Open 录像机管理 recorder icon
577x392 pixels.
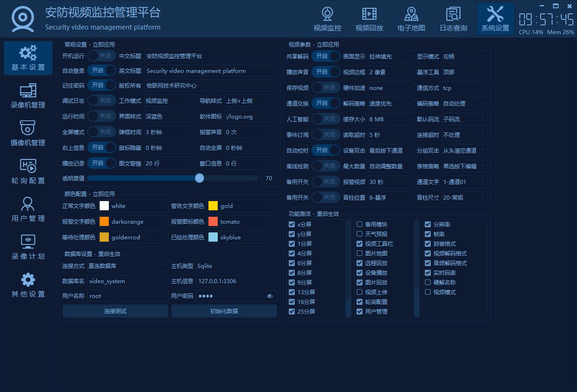28,91
